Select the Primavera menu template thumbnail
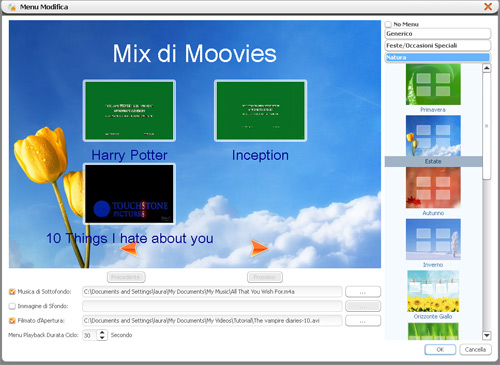Screen dimensions: 500x365 click(433, 84)
